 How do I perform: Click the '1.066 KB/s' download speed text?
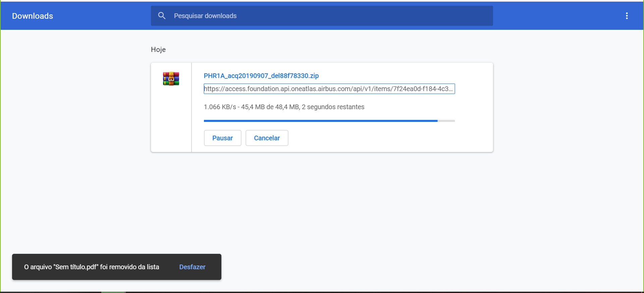(220, 107)
